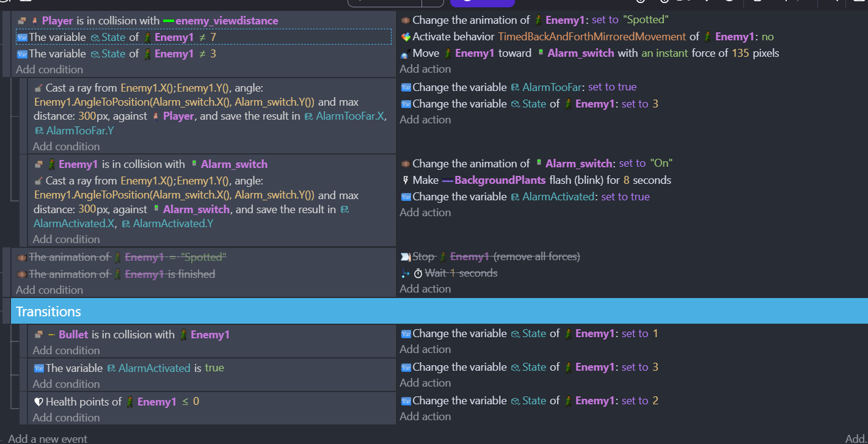868x444 pixels.
Task: Click the 'no' value of Activate behavior action
Action: pos(767,37)
